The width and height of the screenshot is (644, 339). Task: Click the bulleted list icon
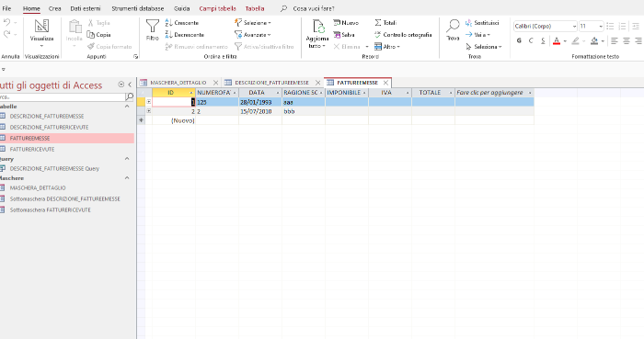point(610,27)
